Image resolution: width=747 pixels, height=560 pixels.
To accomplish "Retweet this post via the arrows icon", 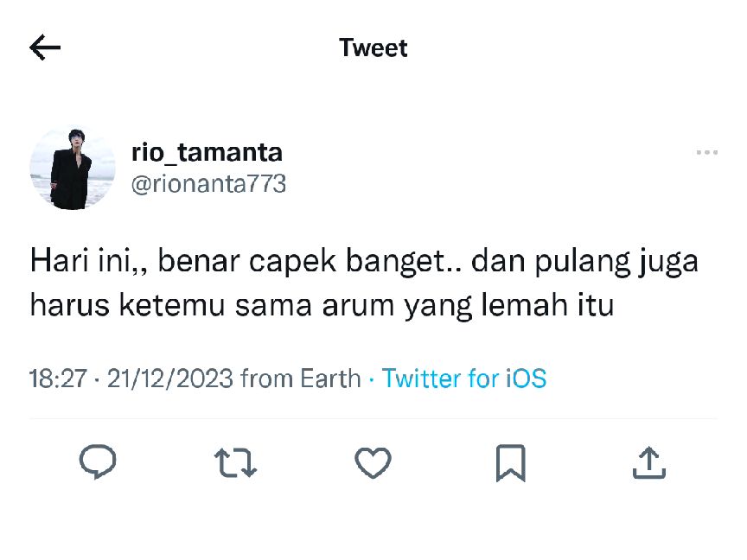I will pyautogui.click(x=235, y=462).
